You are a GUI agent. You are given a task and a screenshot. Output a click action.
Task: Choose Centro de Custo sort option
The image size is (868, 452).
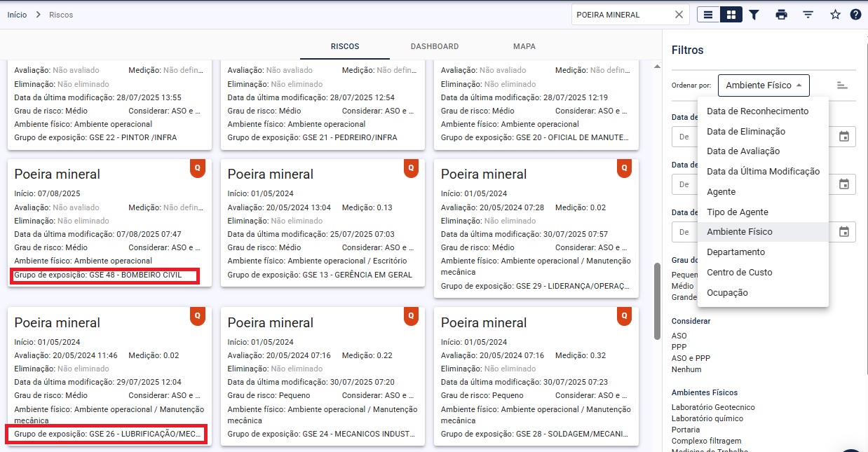click(739, 273)
